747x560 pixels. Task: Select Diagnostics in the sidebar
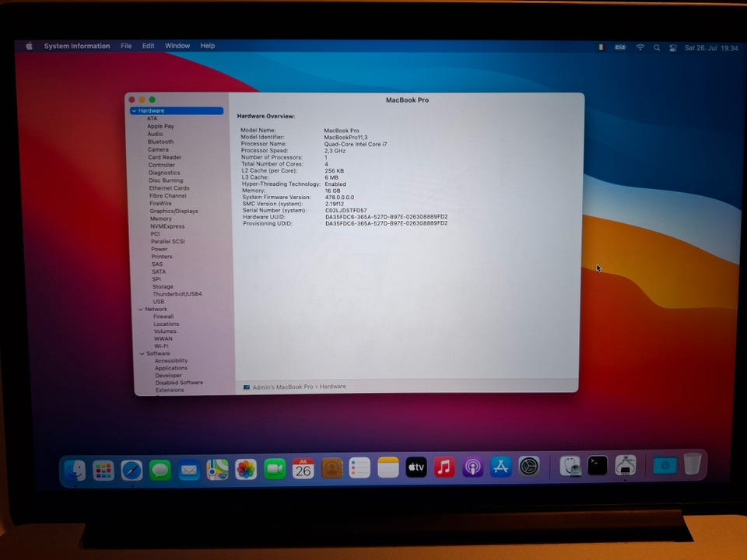click(x=164, y=173)
